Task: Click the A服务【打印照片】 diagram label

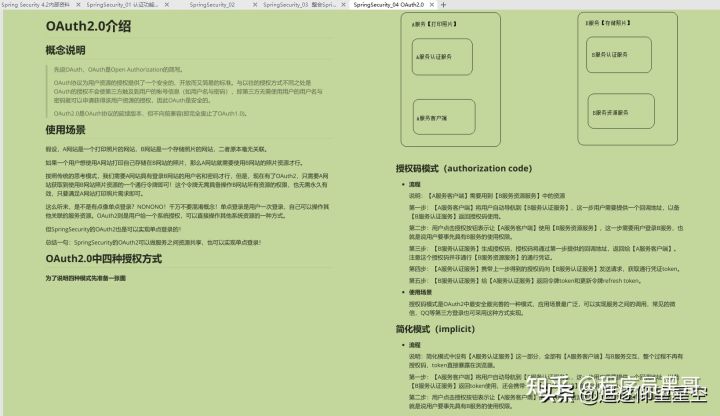Action: tap(434, 24)
